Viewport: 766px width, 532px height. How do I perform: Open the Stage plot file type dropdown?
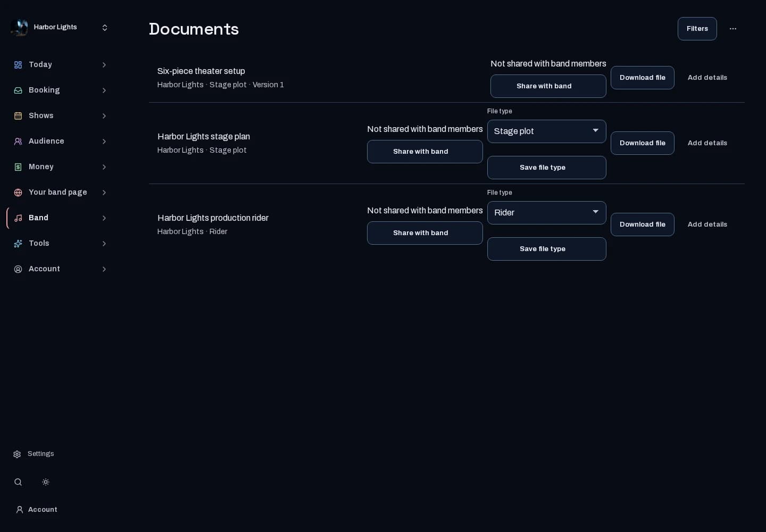click(547, 131)
